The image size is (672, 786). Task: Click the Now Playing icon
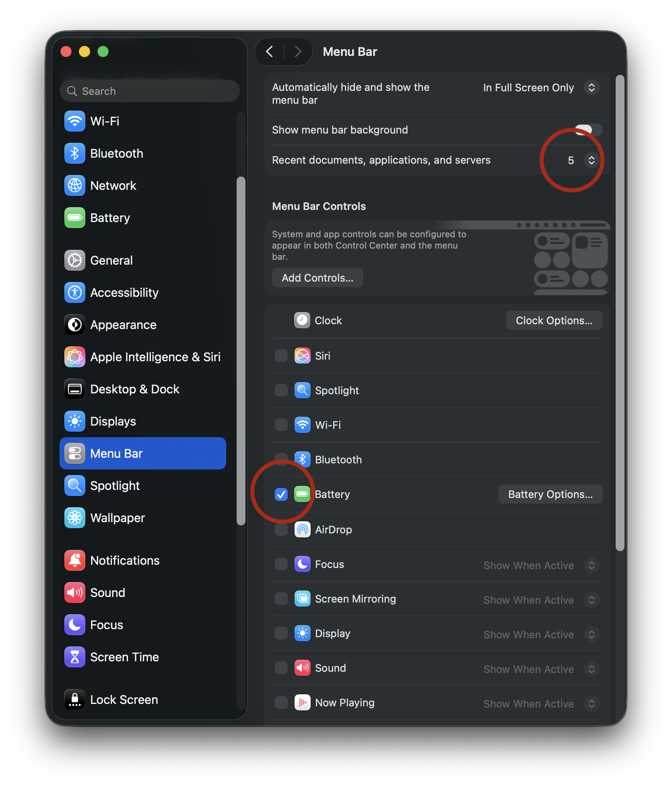pyautogui.click(x=302, y=703)
